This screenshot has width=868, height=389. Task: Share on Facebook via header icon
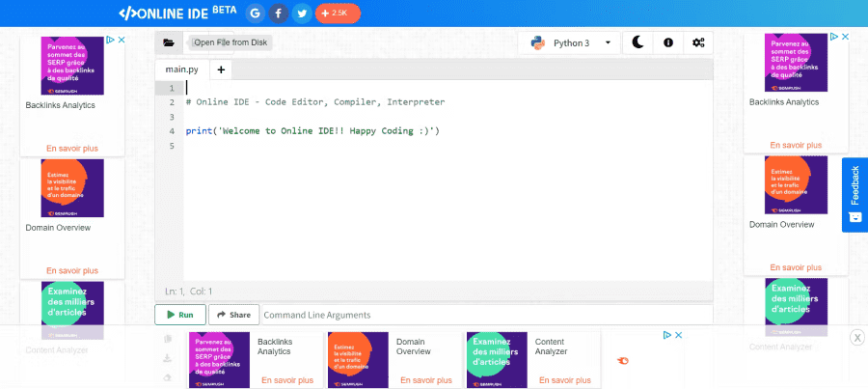click(x=279, y=14)
